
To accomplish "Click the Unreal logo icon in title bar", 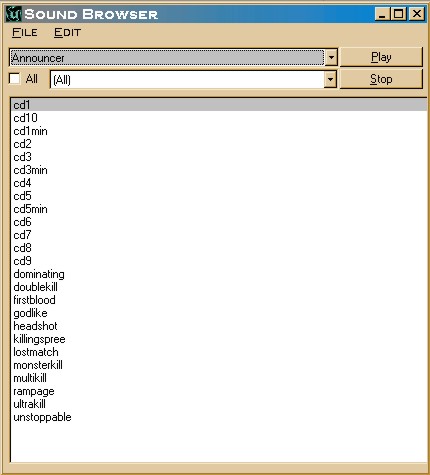I will tap(13, 14).
